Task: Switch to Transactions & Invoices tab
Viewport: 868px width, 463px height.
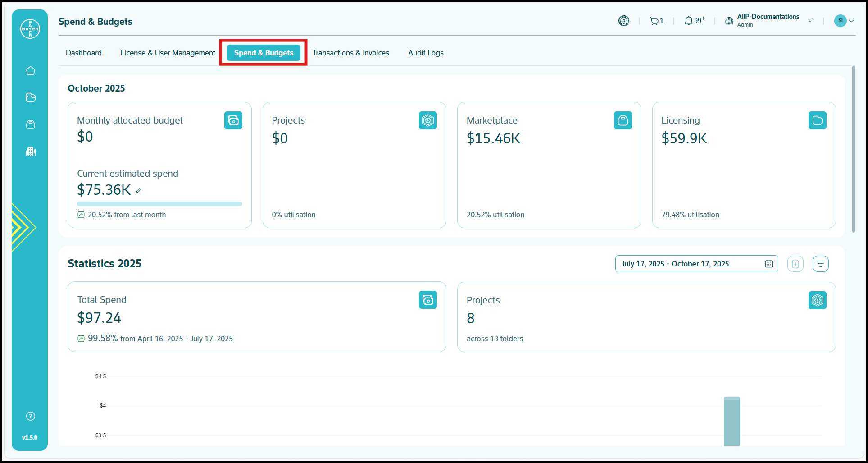Action: click(x=350, y=53)
